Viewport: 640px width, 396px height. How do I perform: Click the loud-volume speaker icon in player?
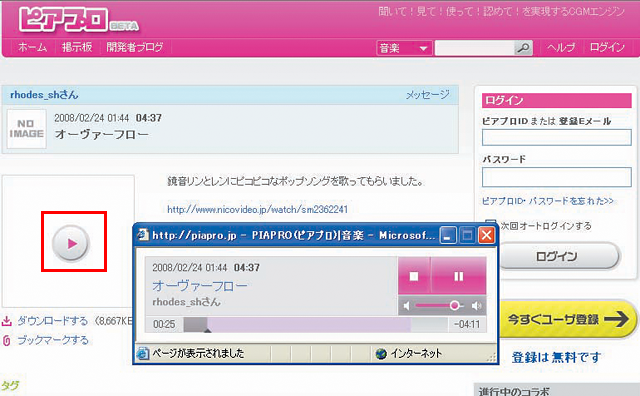(x=476, y=305)
